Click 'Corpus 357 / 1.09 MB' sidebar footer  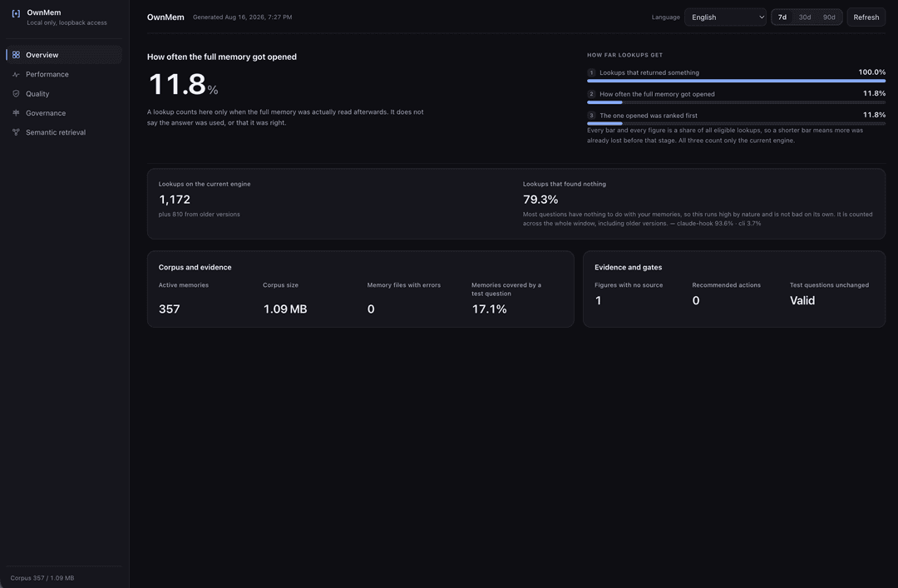(42, 578)
